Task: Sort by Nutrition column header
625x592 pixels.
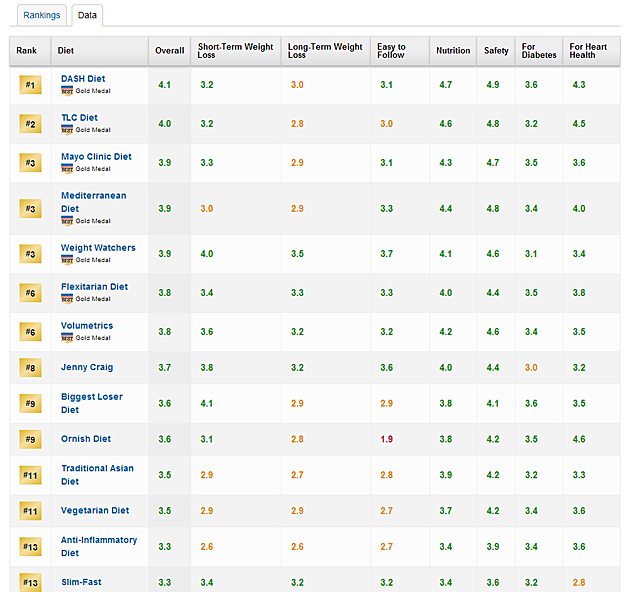Action: [x=453, y=51]
